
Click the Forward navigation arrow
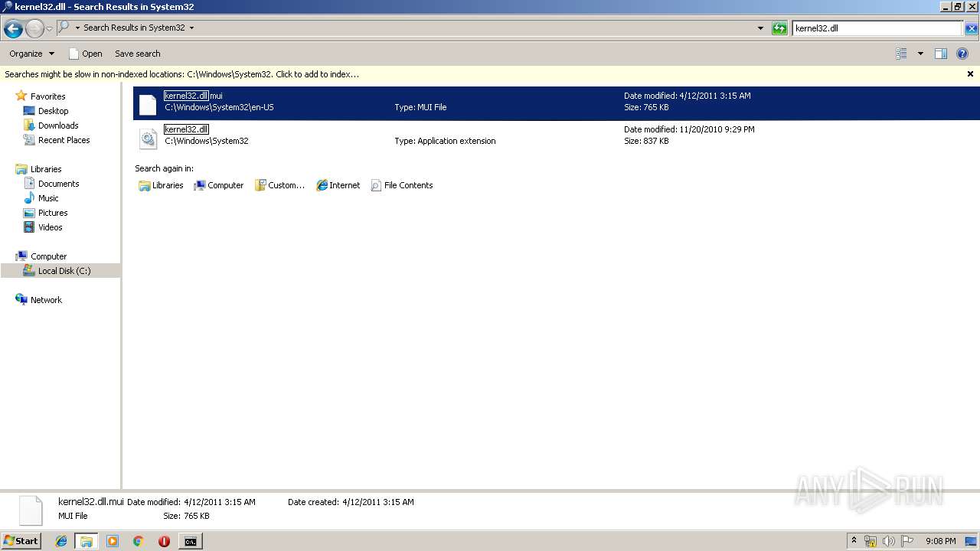[34, 29]
